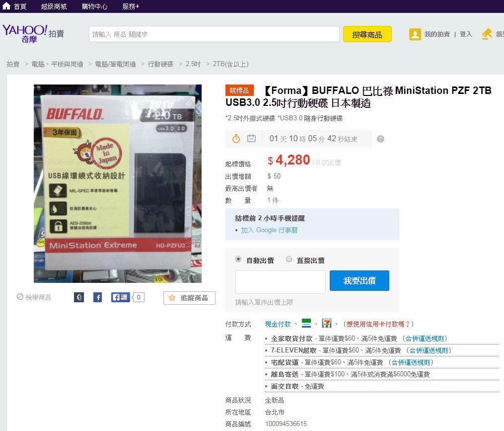Click the star icon on 追蹤商品
Image resolution: width=504 pixels, height=431 pixels.
tap(172, 298)
